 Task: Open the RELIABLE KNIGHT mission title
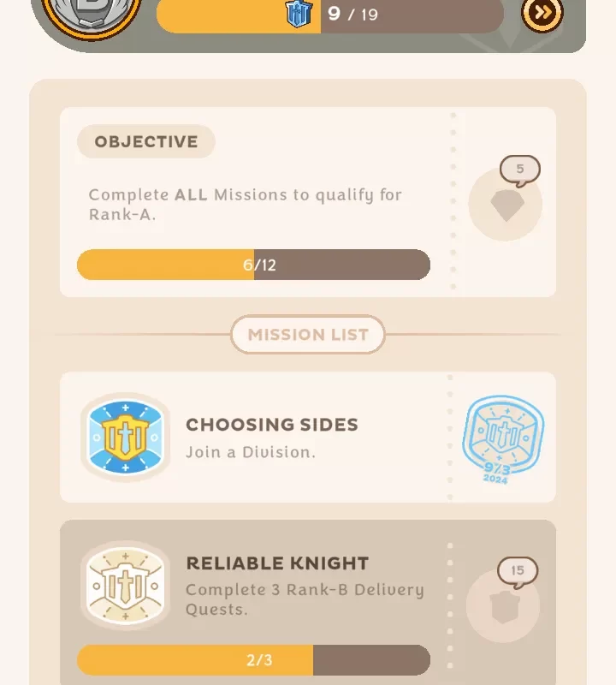tap(277, 563)
